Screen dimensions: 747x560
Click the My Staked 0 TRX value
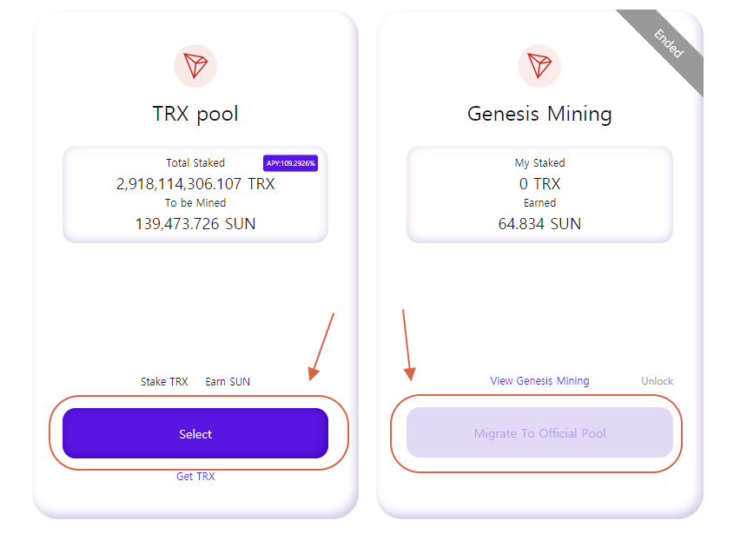pyautogui.click(x=539, y=184)
